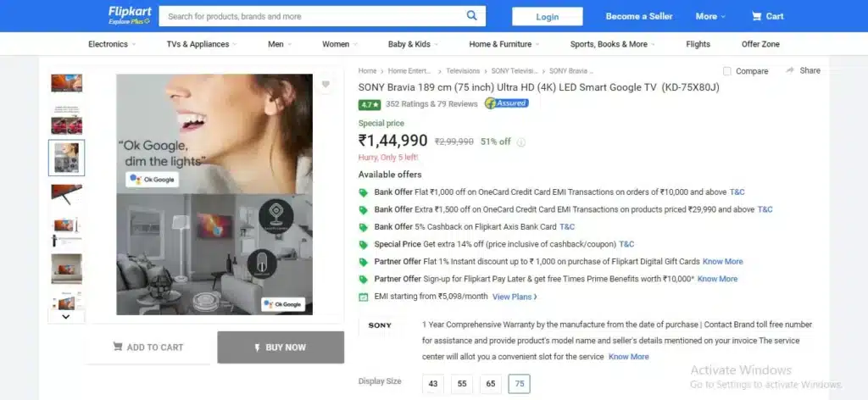Viewport: 868px width, 400px height.
Task: Click the Share arrow icon
Action: coord(790,70)
